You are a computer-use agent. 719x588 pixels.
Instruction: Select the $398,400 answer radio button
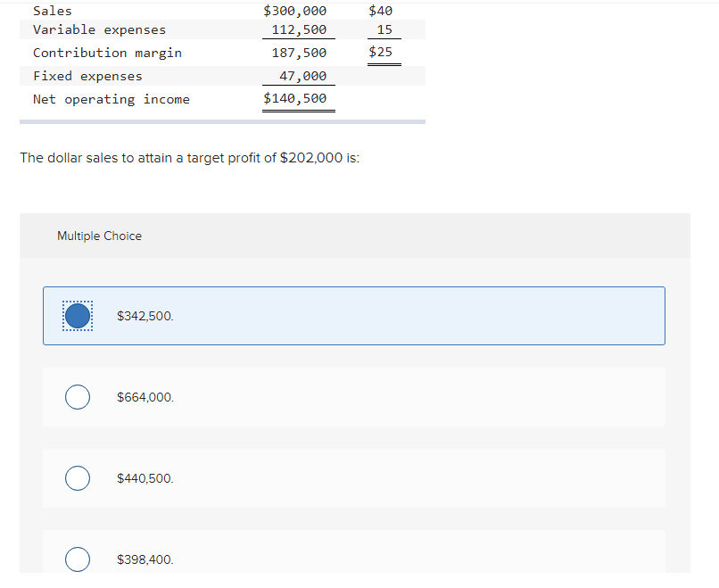click(77, 559)
